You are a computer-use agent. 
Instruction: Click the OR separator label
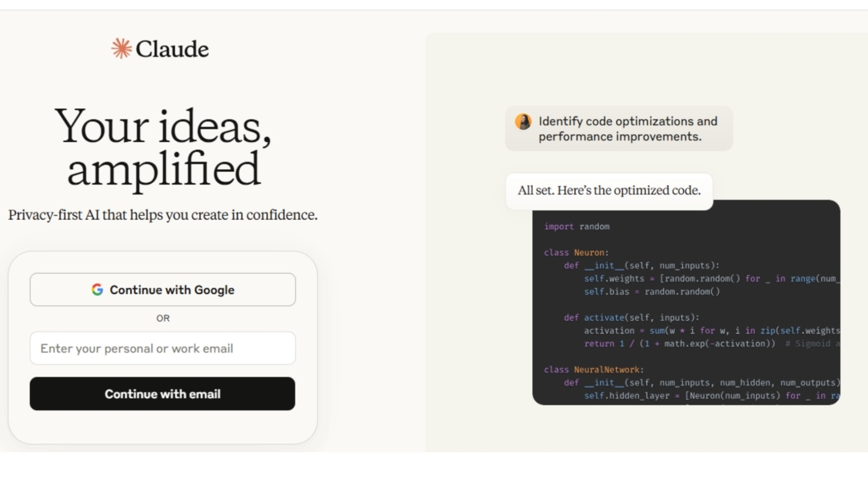163,318
